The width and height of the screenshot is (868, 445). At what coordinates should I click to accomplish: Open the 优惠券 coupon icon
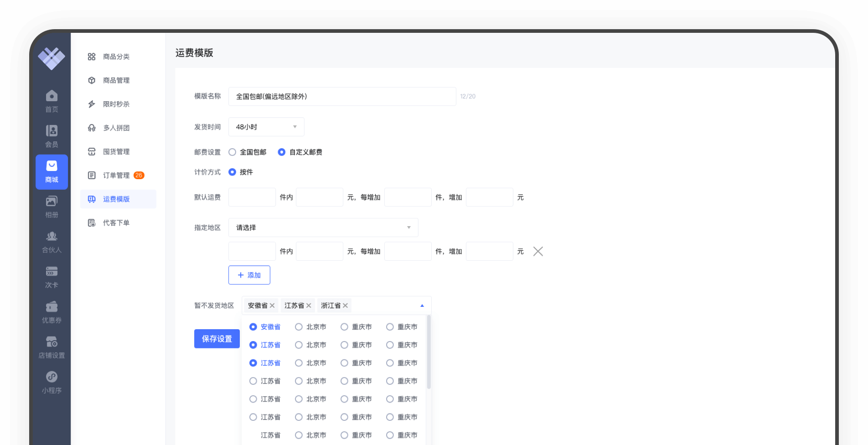[x=52, y=307]
